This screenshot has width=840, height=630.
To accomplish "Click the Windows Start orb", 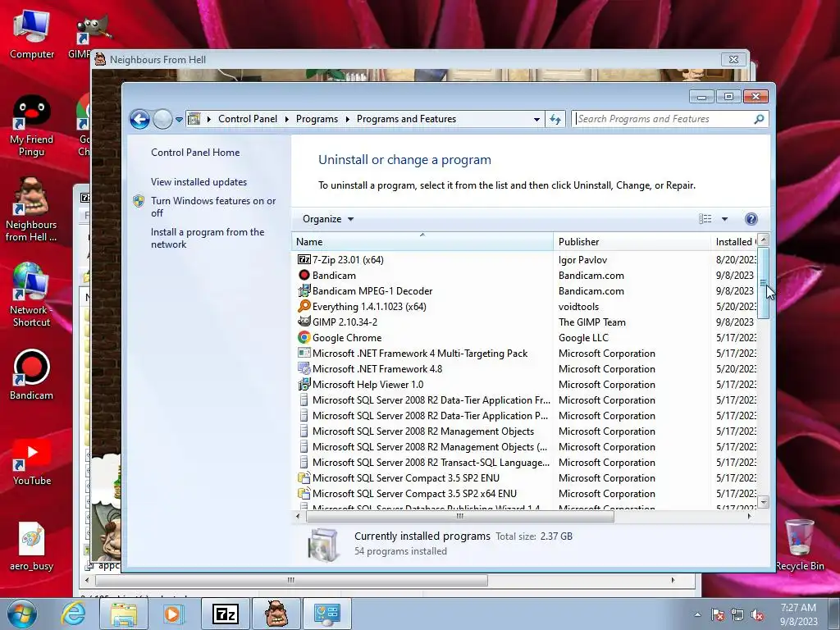I will [x=22, y=614].
